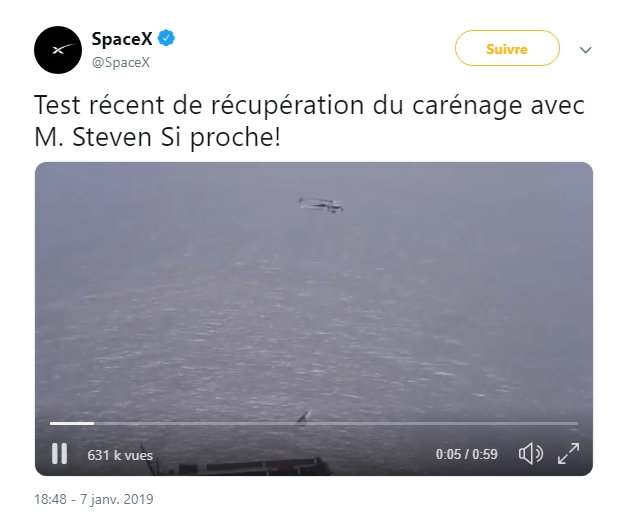627x519 pixels.
Task: Expand video to fullscreen
Action: (x=568, y=453)
